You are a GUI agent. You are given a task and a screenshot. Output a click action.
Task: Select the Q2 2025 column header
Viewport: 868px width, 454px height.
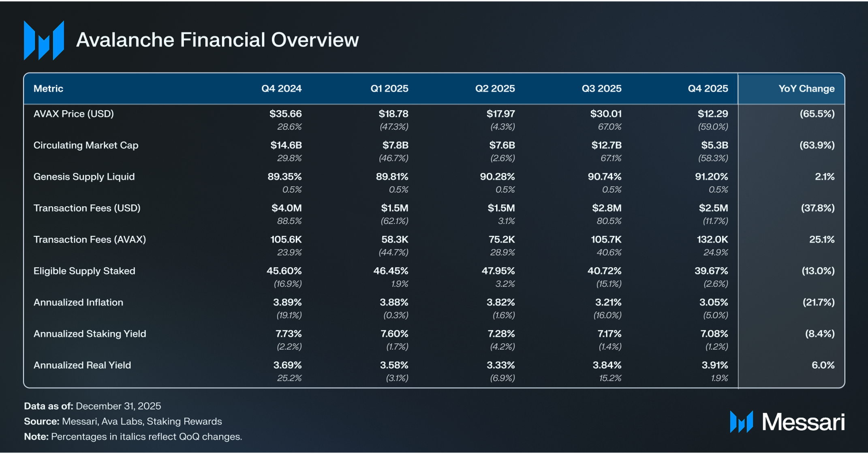(x=495, y=89)
